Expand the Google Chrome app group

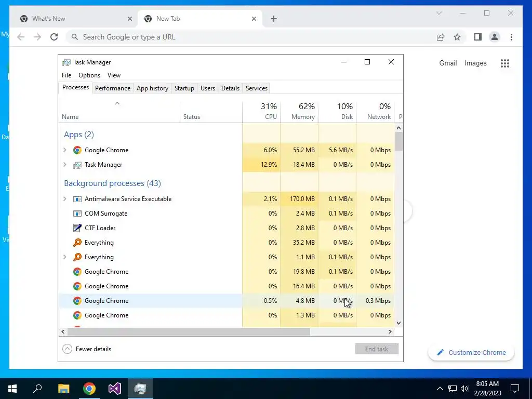(65, 150)
